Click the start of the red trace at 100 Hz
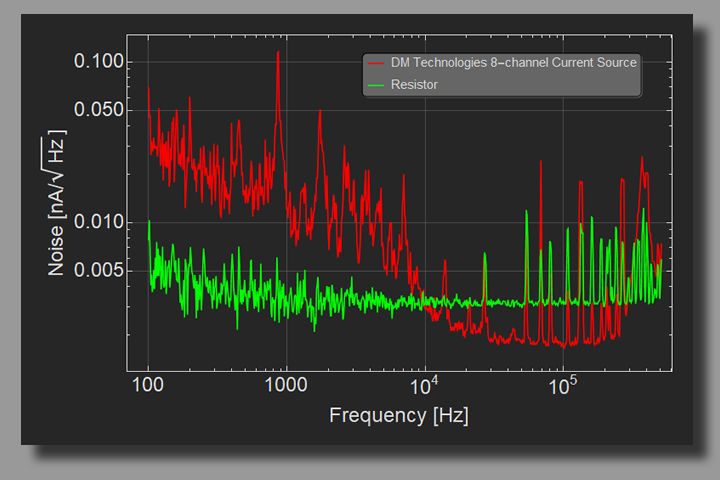 [149, 92]
